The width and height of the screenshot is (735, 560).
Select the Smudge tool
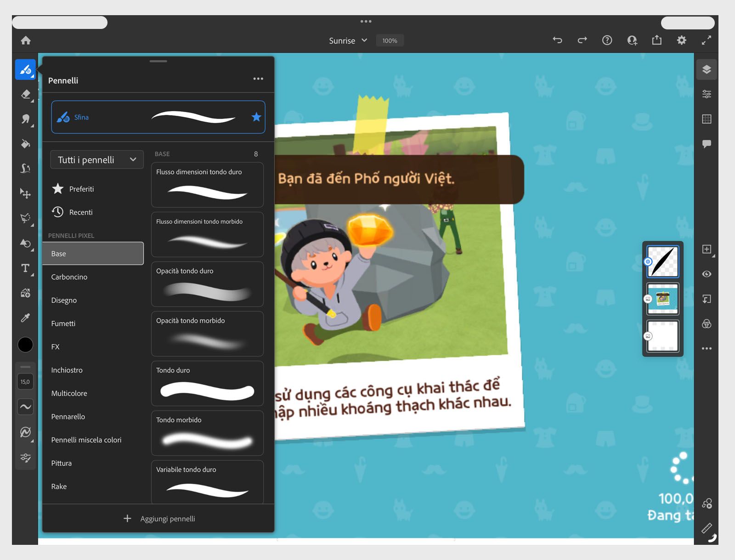point(25,119)
